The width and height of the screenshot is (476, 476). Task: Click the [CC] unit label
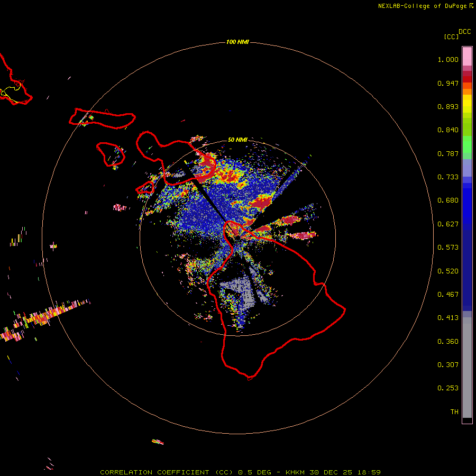click(451, 36)
